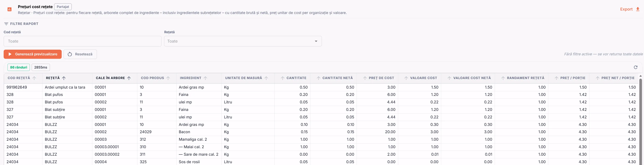Click the refresh icon above the table
The height and width of the screenshot is (165, 644).
coord(635,67)
